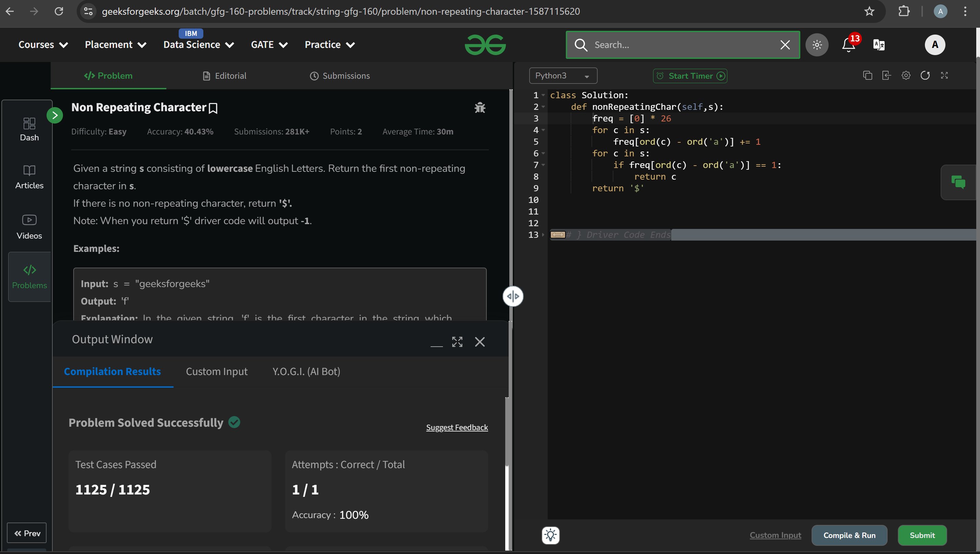Start the timer toggle

coord(690,76)
